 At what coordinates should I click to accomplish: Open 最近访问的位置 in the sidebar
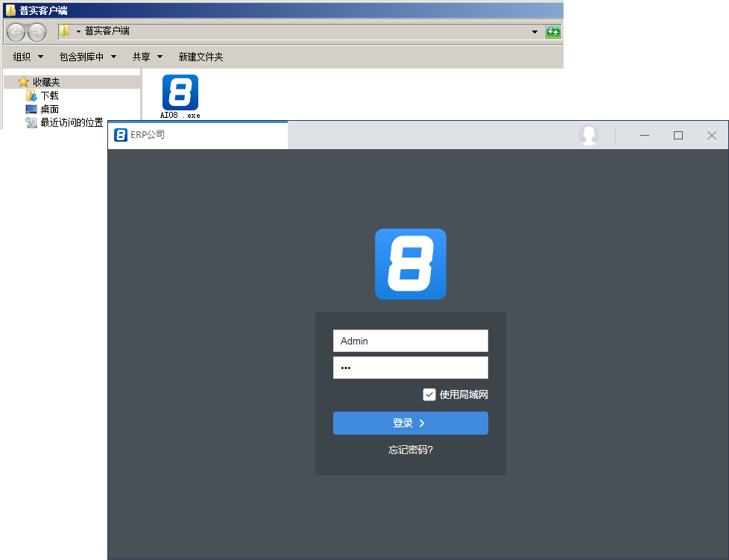click(x=71, y=122)
